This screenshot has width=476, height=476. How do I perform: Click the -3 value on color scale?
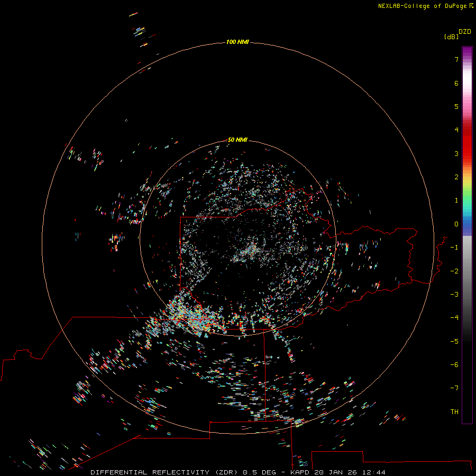(x=454, y=295)
